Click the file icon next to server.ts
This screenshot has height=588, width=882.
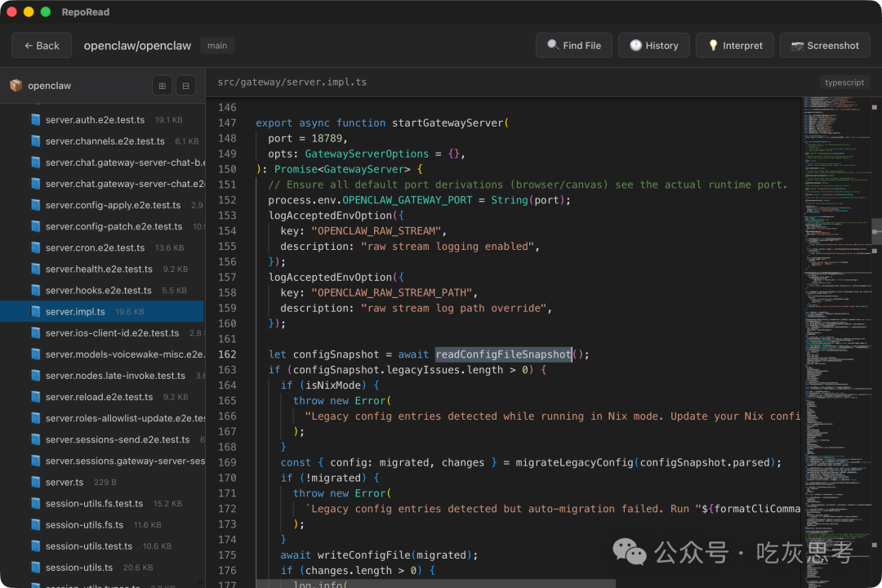point(35,482)
